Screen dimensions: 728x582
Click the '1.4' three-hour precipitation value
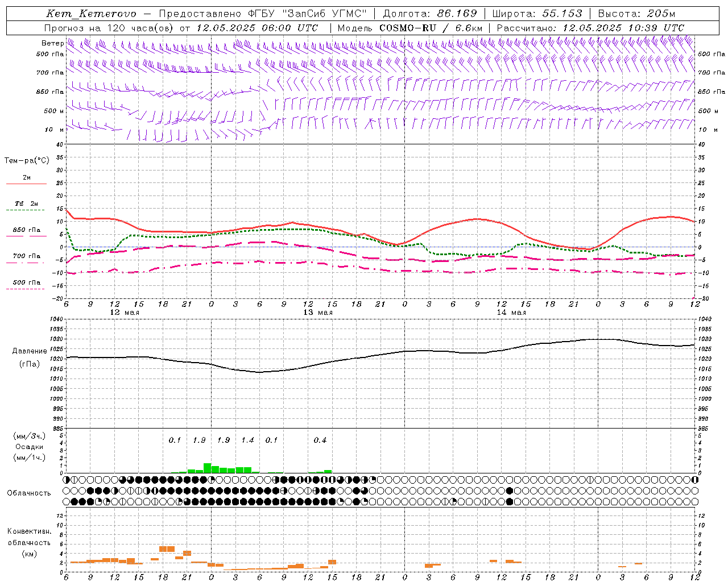pyautogui.click(x=247, y=440)
